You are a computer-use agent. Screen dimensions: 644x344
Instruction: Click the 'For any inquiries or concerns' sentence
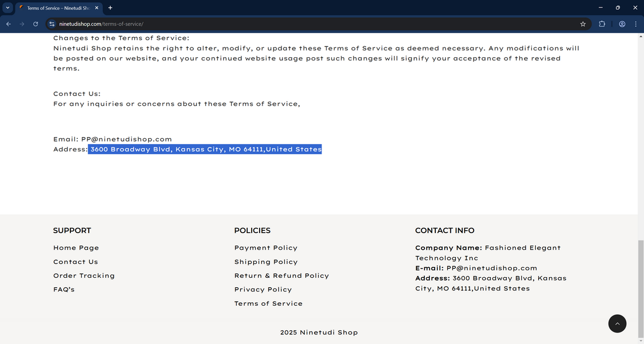(x=177, y=104)
